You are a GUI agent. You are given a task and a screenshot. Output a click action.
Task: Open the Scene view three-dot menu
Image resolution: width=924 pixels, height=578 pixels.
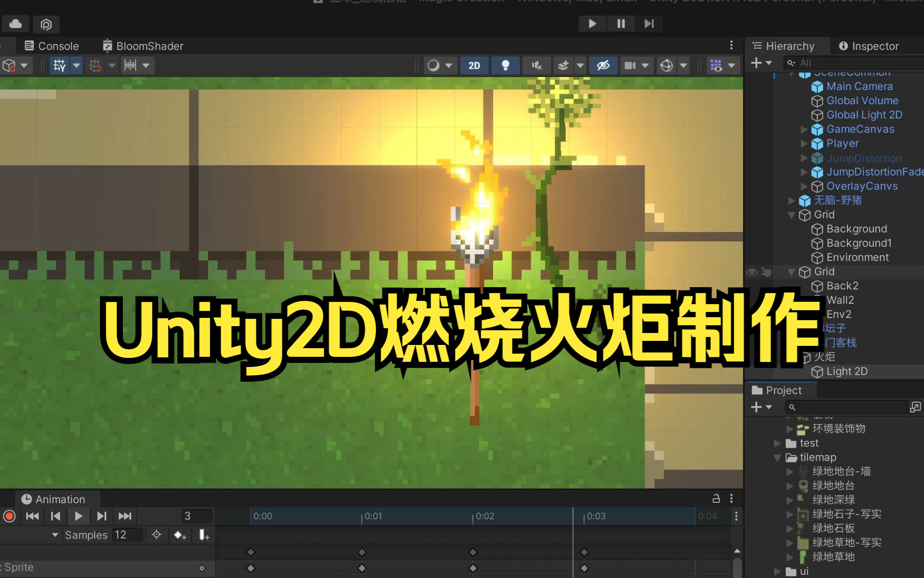[731, 45]
